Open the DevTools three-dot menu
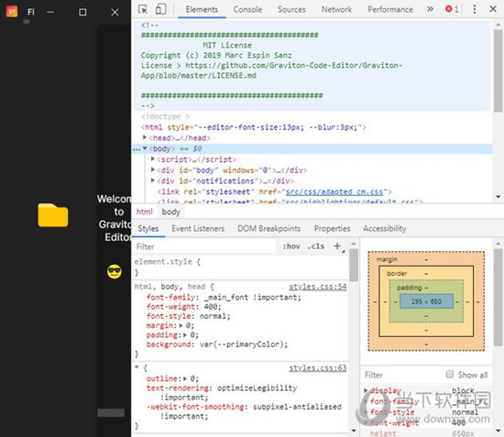 [x=475, y=9]
